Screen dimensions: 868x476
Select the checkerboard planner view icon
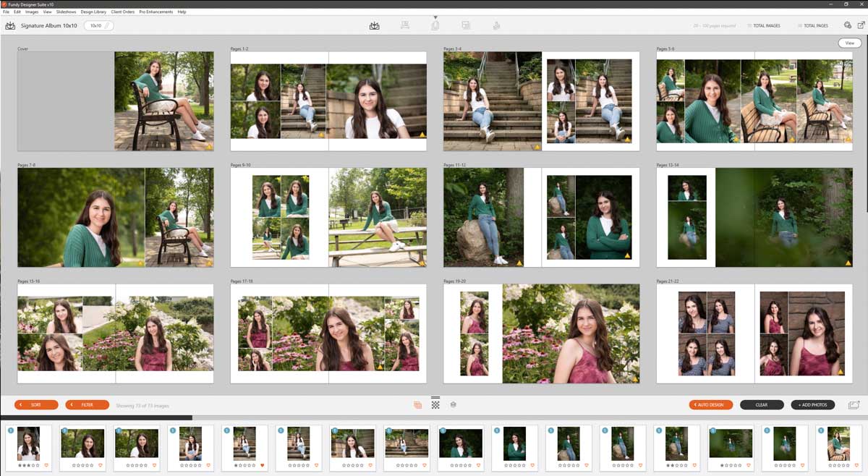coord(435,405)
